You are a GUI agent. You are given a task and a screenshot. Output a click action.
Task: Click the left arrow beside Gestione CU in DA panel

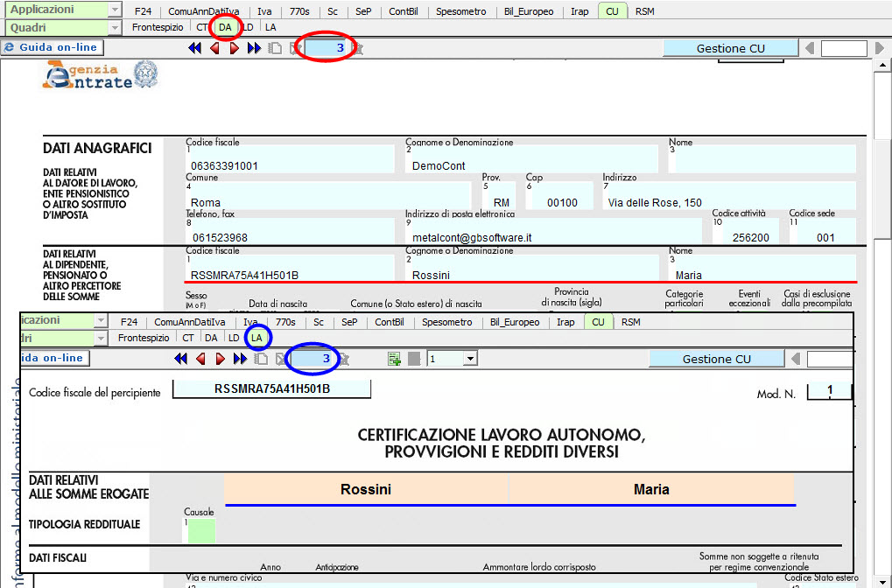click(x=810, y=48)
